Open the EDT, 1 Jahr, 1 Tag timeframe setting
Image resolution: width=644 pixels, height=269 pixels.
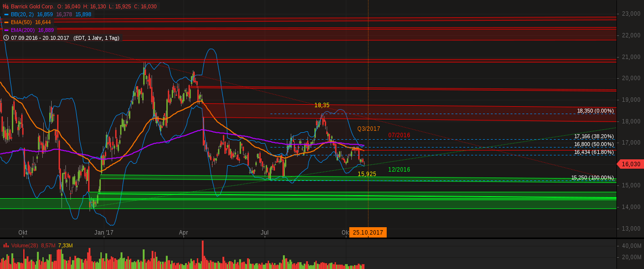coord(98,37)
